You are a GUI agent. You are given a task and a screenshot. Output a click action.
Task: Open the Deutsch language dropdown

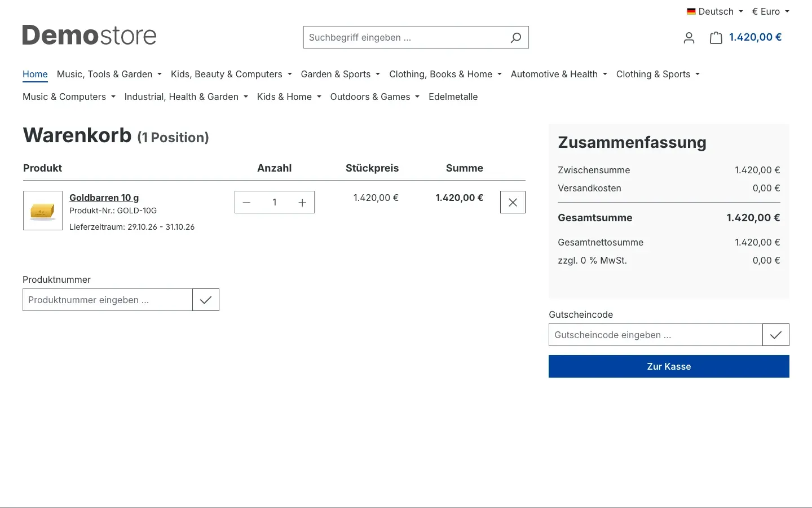pos(715,11)
